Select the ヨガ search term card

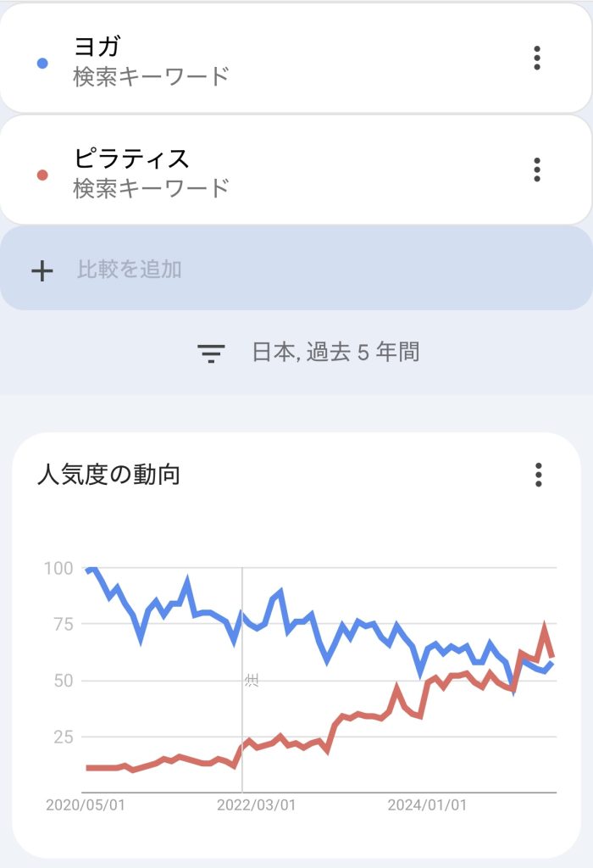296,58
